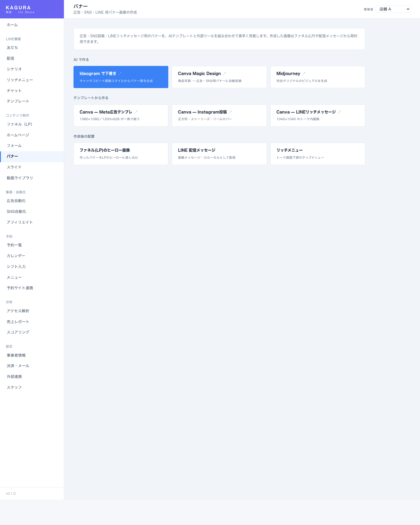This screenshot has height=525, width=420.
Task: Open ファネル（LP） from the sidebar
Action: [20, 124]
